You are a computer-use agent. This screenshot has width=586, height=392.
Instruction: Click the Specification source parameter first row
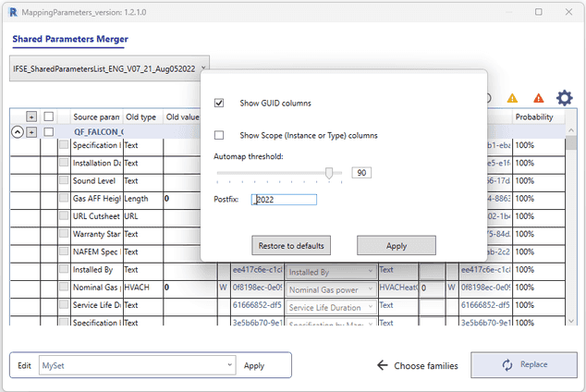(97, 145)
